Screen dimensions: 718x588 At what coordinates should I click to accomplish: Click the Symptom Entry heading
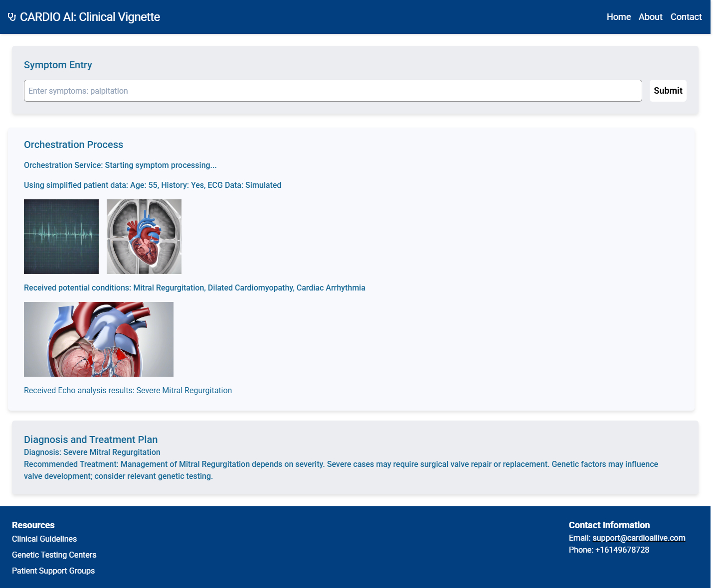58,65
